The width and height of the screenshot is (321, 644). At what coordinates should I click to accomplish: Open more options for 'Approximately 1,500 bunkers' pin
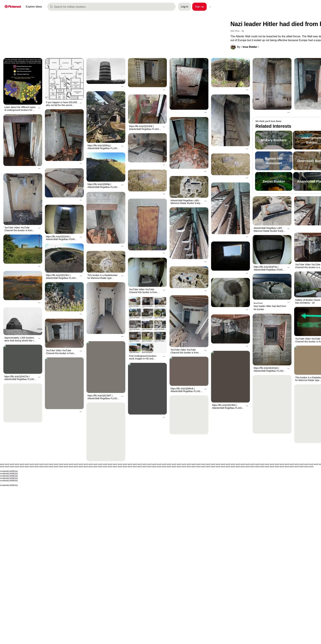[39, 338]
